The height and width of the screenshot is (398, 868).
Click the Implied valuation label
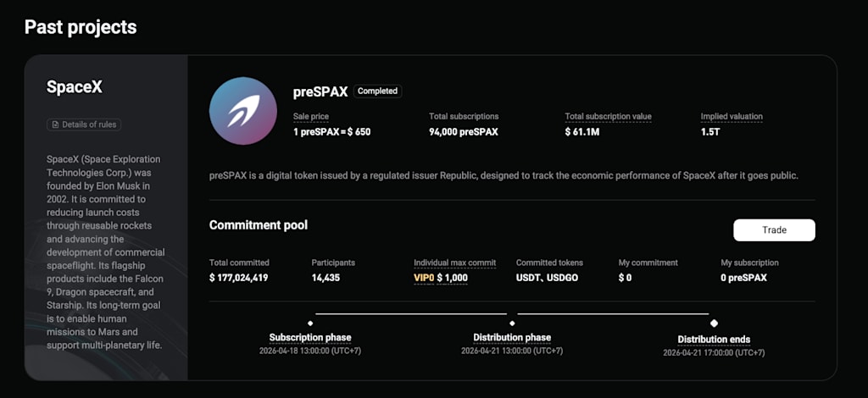coord(732,117)
